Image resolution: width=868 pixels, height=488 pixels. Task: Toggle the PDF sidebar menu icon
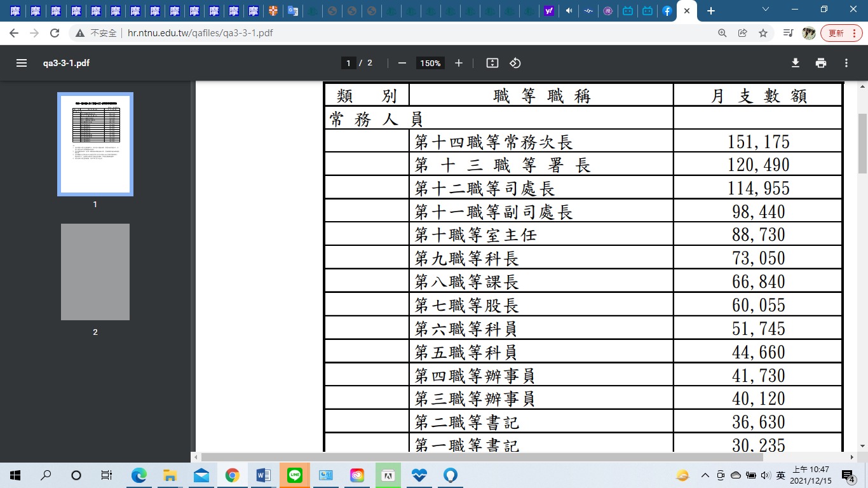tap(22, 63)
